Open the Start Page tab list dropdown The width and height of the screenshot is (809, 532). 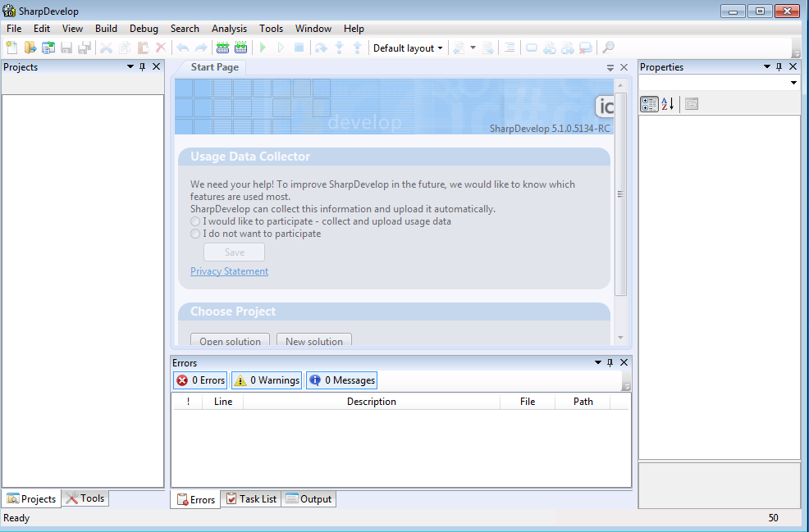[x=610, y=67]
